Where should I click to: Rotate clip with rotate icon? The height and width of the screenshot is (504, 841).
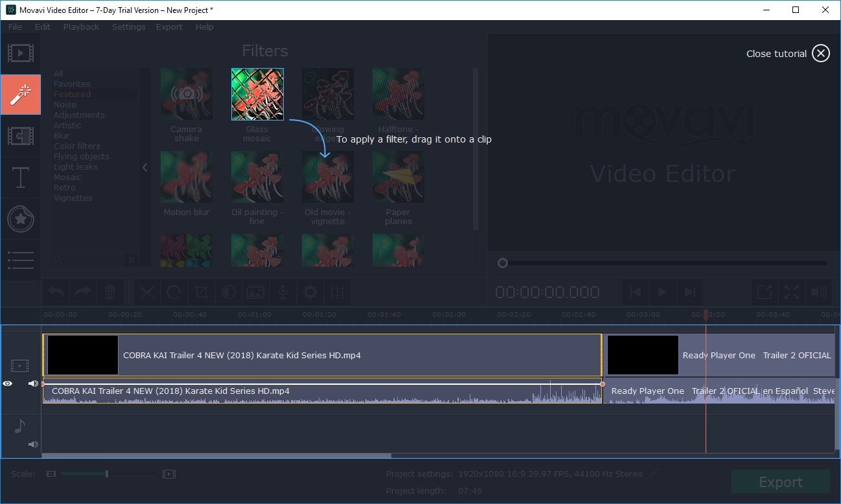(x=174, y=293)
